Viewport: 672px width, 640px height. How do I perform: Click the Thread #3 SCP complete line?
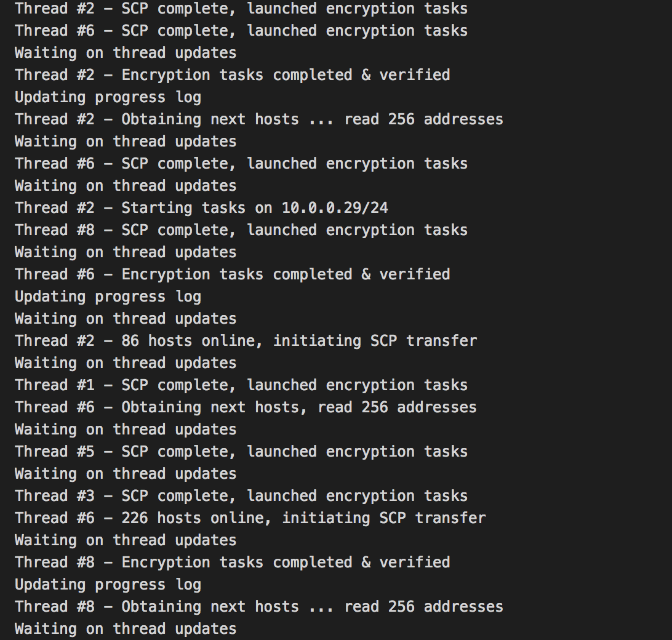pyautogui.click(x=241, y=496)
